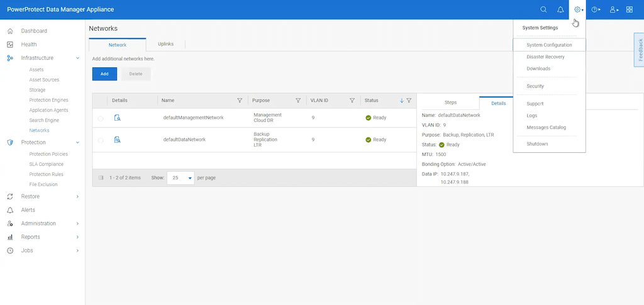Collapse the Infrastructure section chevron
Image resolution: width=644 pixels, height=305 pixels.
coord(77,58)
